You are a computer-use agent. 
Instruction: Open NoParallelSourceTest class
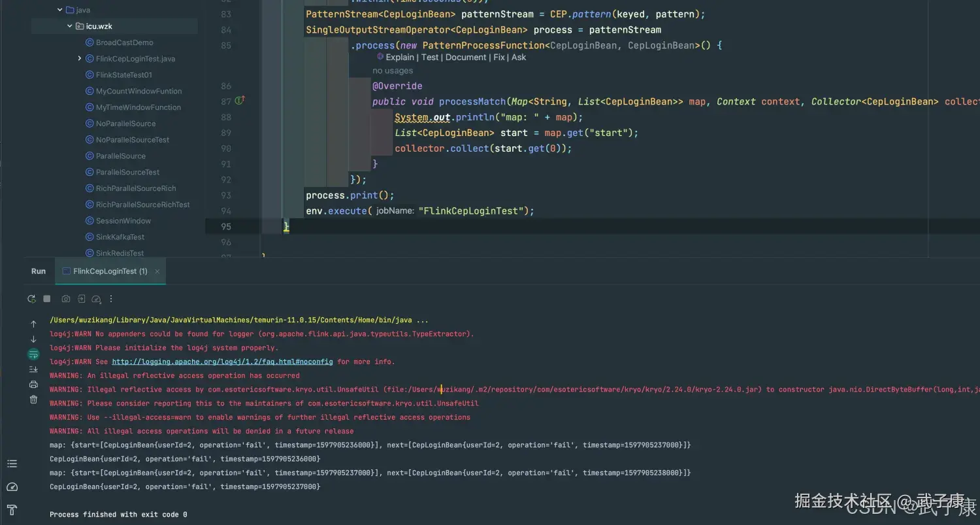[133, 140]
